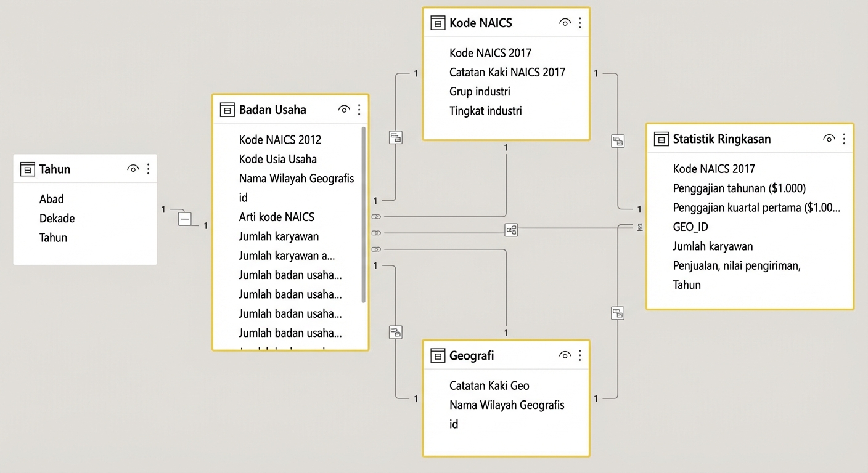Open the Badan Usaha three-dot menu

pyautogui.click(x=359, y=109)
